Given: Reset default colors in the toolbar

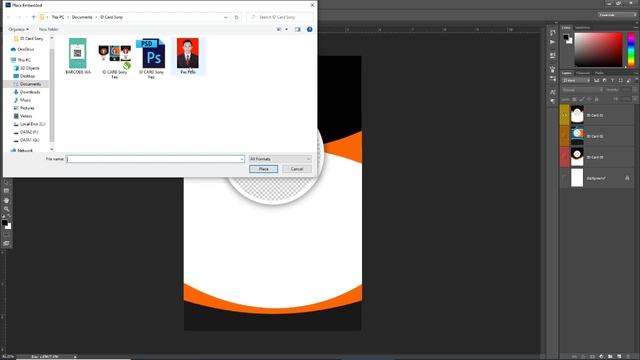Looking at the screenshot, I should pyautogui.click(x=4, y=216).
